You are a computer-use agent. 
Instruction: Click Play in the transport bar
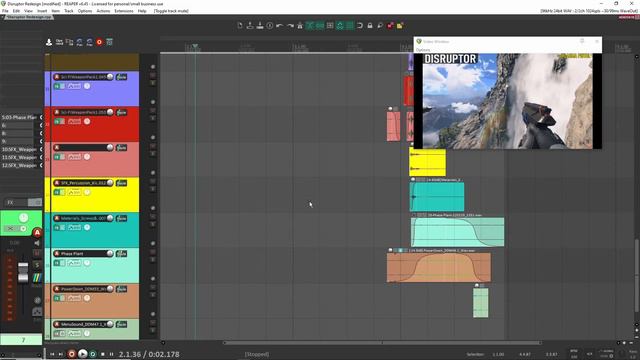[x=82, y=354]
